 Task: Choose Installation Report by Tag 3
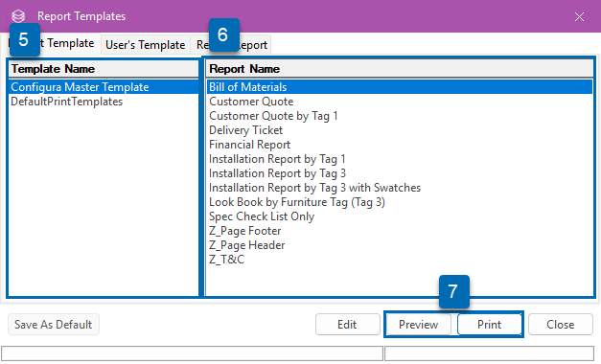pos(400,173)
